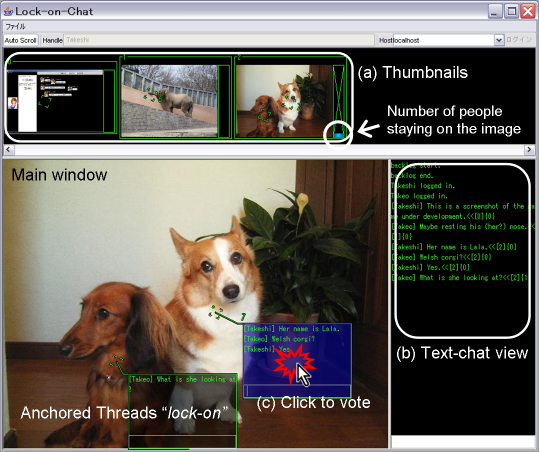
Task: Click the Takeo thread reply input field
Action: (x=182, y=441)
